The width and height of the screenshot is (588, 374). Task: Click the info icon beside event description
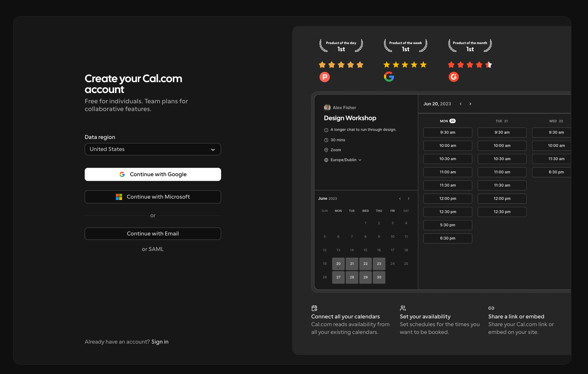pyautogui.click(x=326, y=130)
